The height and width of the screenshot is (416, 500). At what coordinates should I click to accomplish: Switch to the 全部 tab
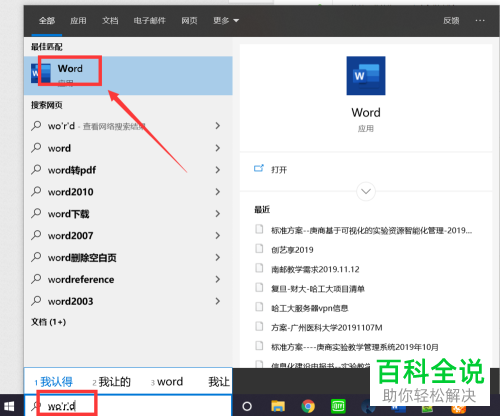(x=47, y=21)
